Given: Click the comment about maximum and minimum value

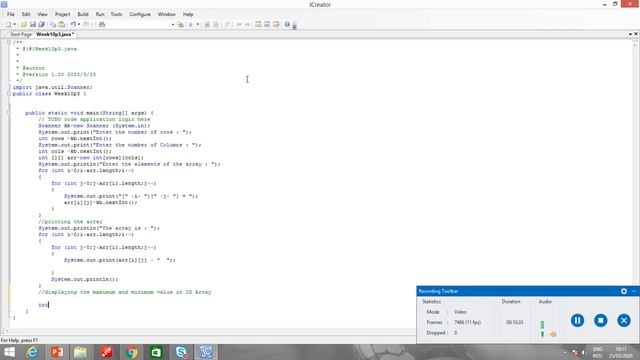Looking at the screenshot, I should click(x=125, y=292).
